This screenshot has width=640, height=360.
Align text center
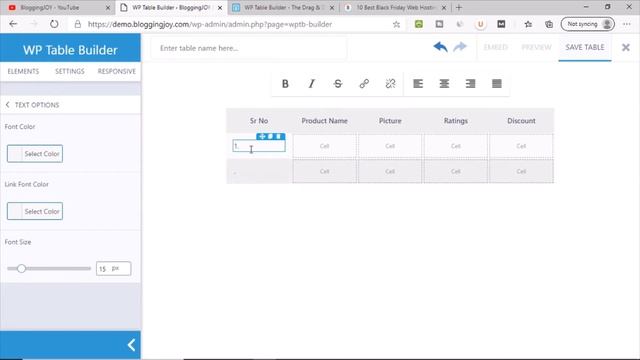tap(444, 84)
